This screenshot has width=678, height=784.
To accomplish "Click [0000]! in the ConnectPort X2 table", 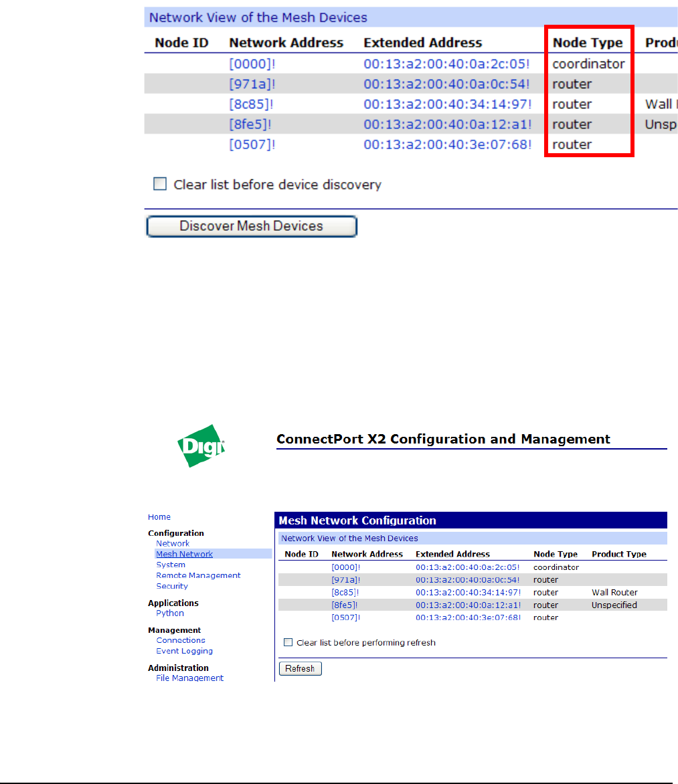I will pyautogui.click(x=346, y=567).
